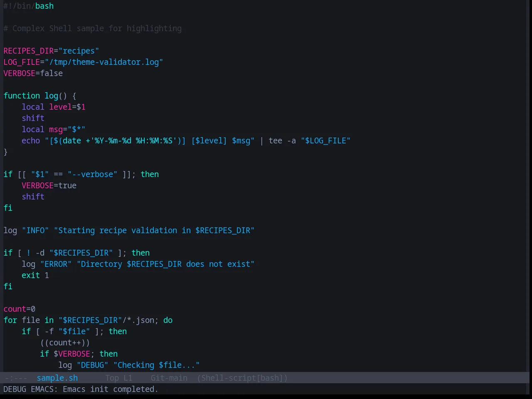Click the "ERROR" string

56,264
